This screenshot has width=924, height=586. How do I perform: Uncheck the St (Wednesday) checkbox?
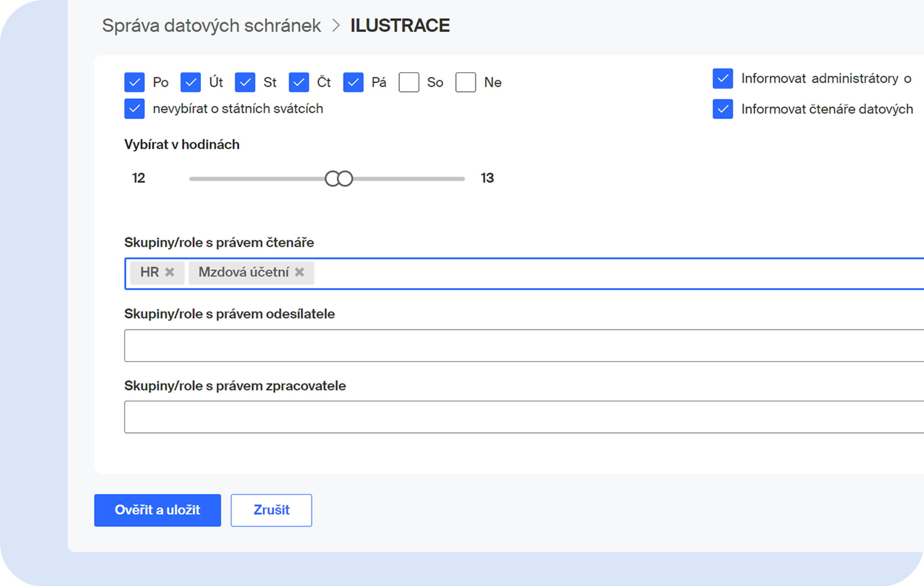pyautogui.click(x=245, y=82)
